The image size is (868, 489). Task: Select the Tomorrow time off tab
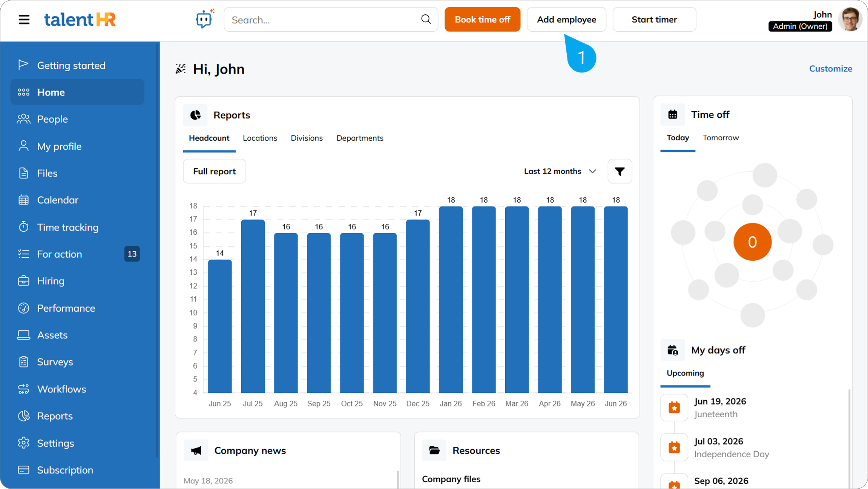(721, 138)
